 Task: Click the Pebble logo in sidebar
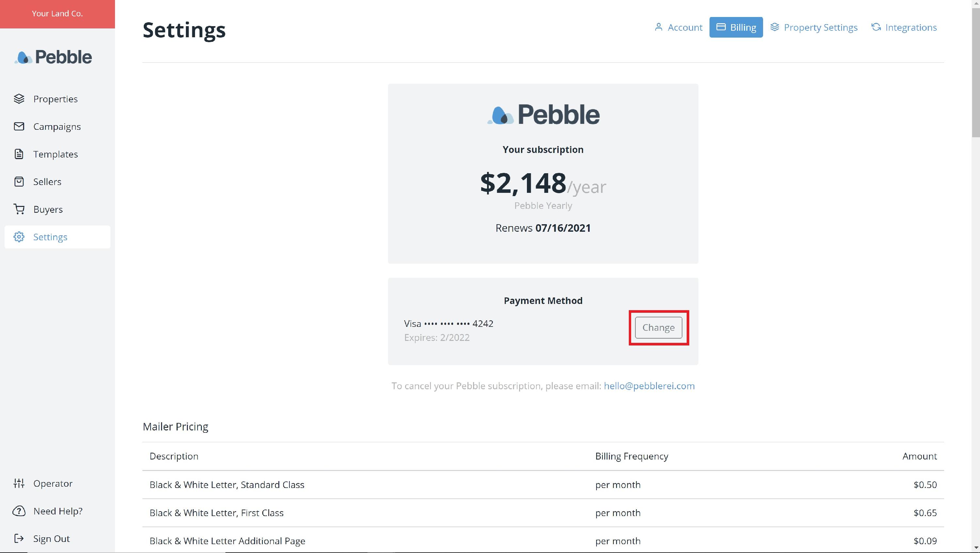[x=53, y=57]
